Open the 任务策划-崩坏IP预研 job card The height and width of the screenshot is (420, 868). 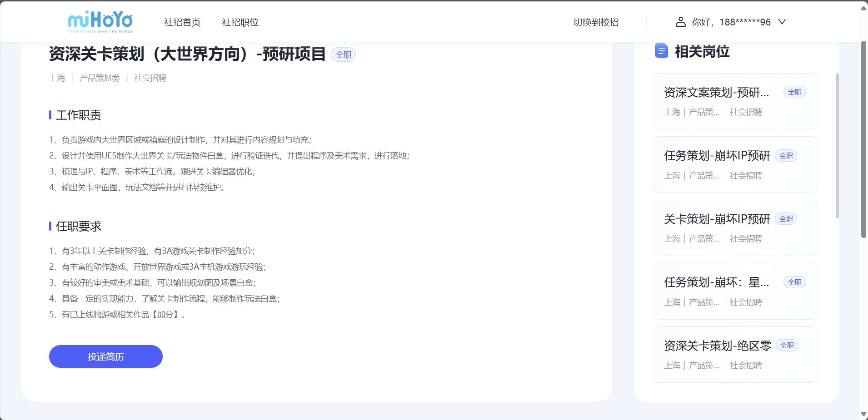coord(735,164)
